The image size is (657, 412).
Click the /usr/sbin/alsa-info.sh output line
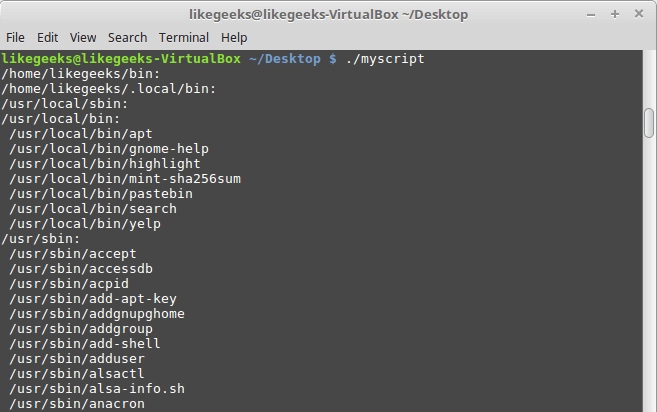coord(98,389)
